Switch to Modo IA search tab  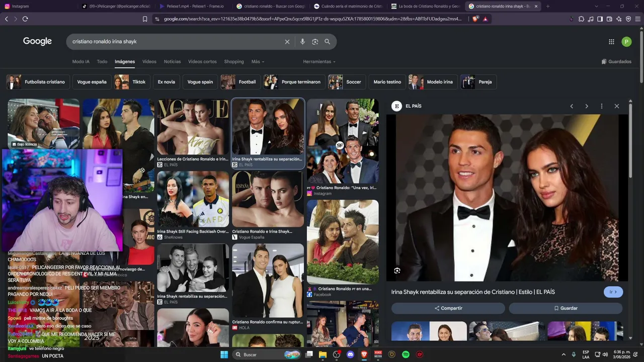pyautogui.click(x=80, y=62)
